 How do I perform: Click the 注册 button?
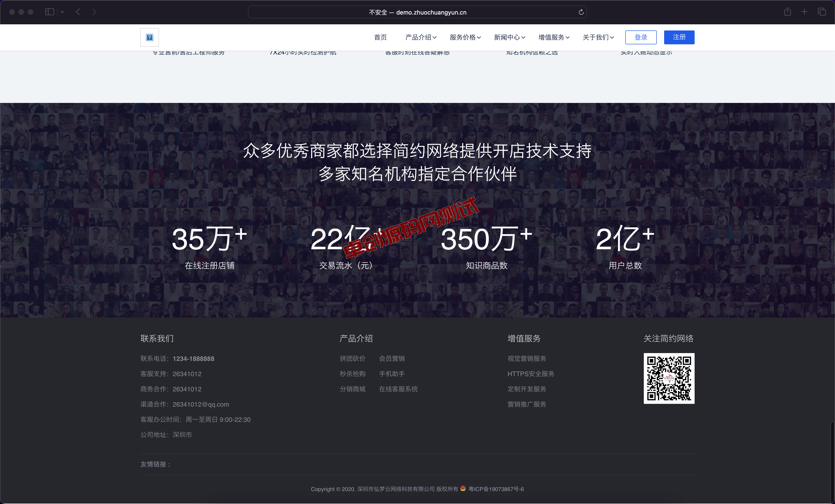(x=679, y=37)
